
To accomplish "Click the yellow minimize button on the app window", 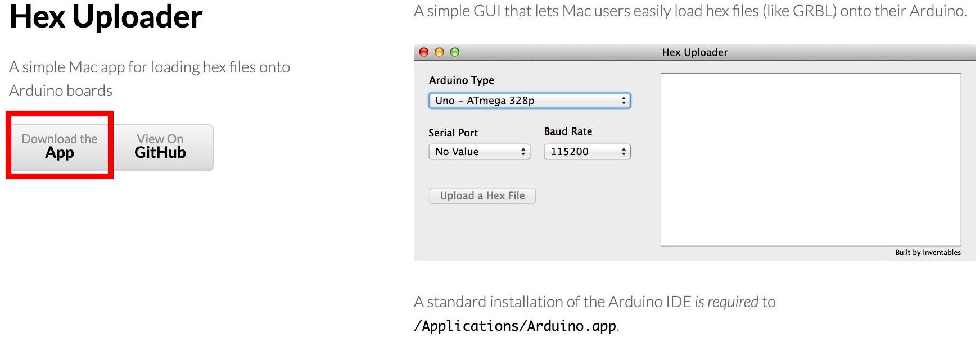I will (439, 52).
